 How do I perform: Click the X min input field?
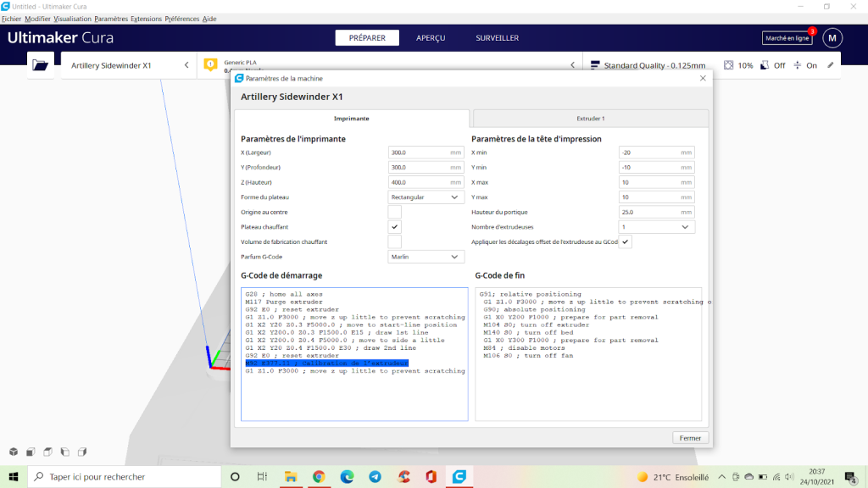tap(657, 152)
